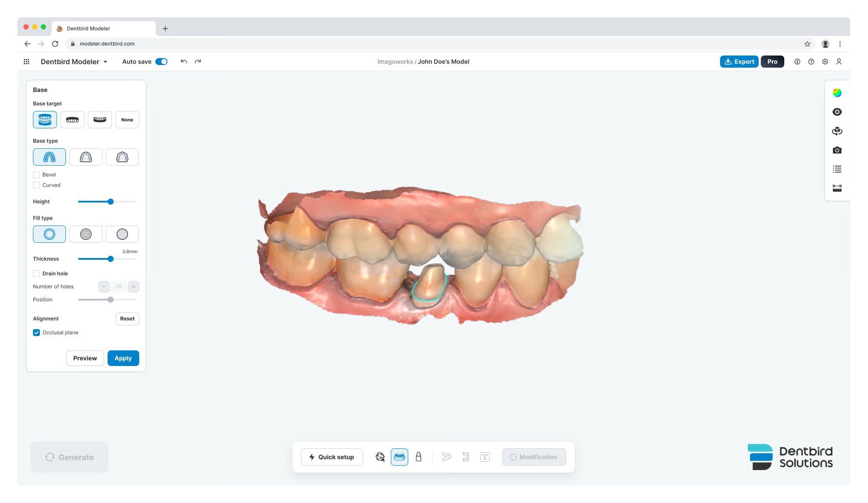Click the camera screenshot icon
The height and width of the screenshot is (503, 868).
(x=837, y=150)
